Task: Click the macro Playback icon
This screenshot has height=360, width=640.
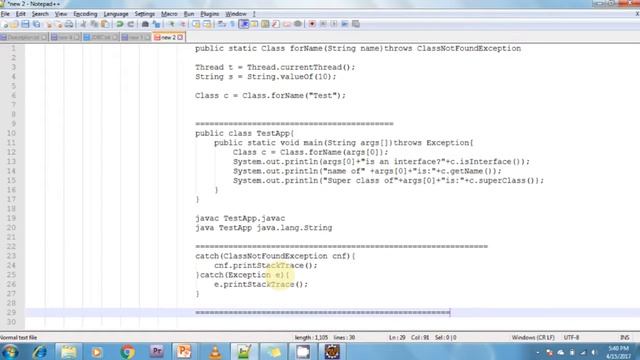Action: coord(334,24)
